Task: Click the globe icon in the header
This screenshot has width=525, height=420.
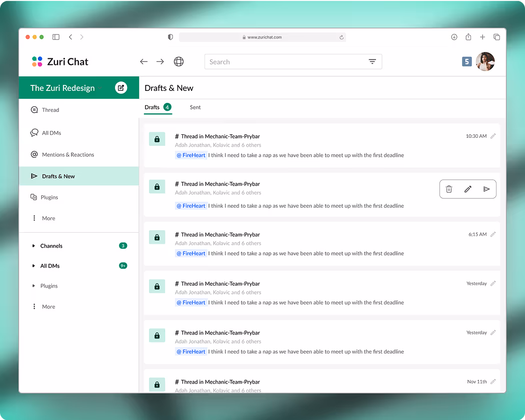Action: [179, 61]
